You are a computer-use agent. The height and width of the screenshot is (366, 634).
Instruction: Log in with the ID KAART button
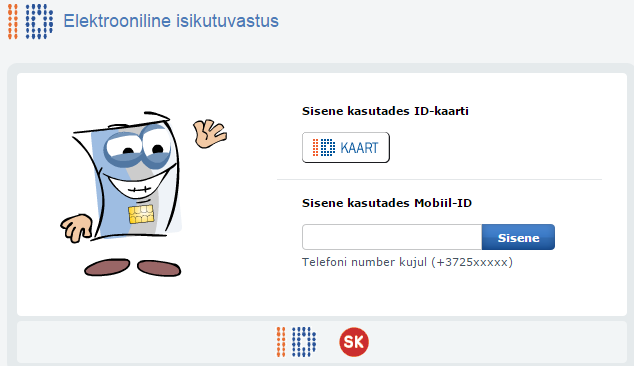[x=346, y=148]
